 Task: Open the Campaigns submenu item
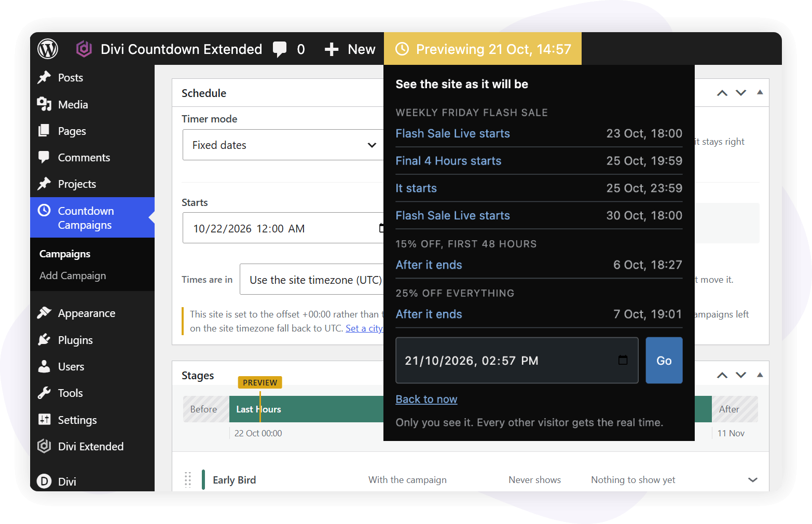click(x=65, y=254)
